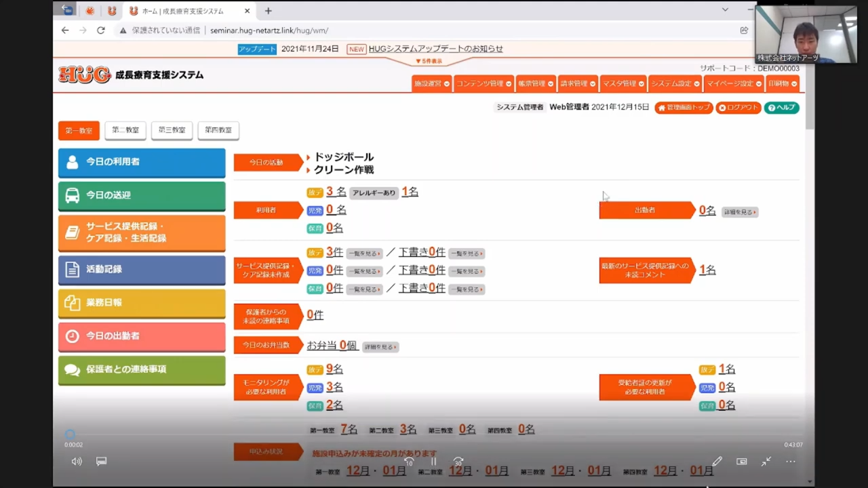Switch player to mini view
This screenshot has height=488, width=868.
click(x=742, y=462)
